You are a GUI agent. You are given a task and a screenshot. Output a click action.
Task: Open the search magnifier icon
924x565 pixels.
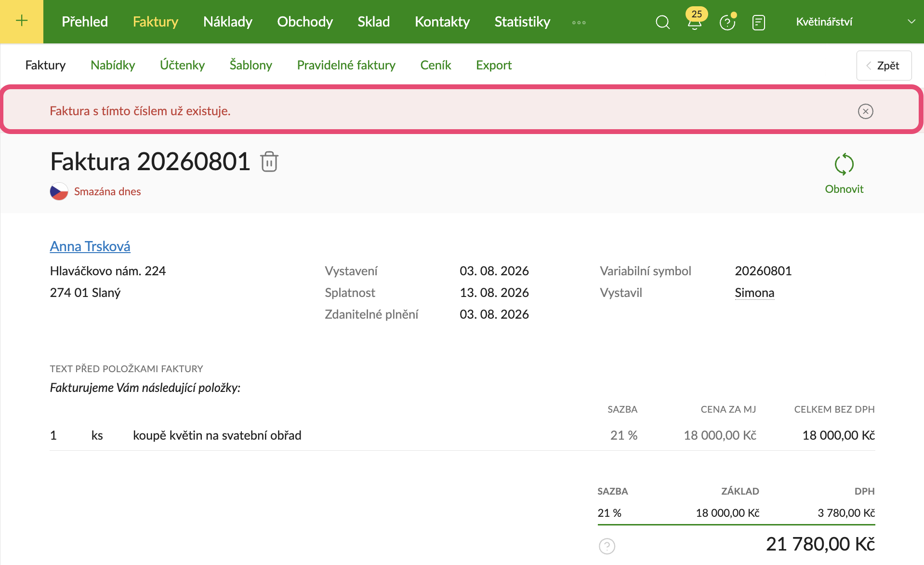(x=663, y=22)
